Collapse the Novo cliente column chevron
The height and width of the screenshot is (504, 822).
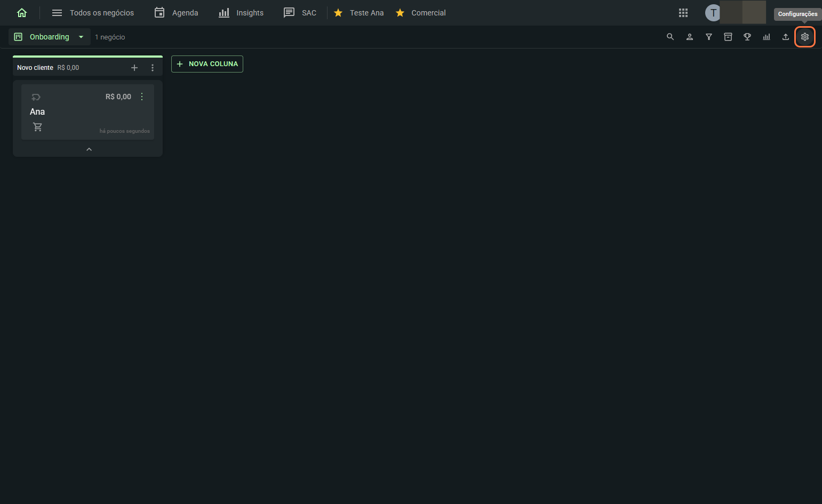[89, 149]
